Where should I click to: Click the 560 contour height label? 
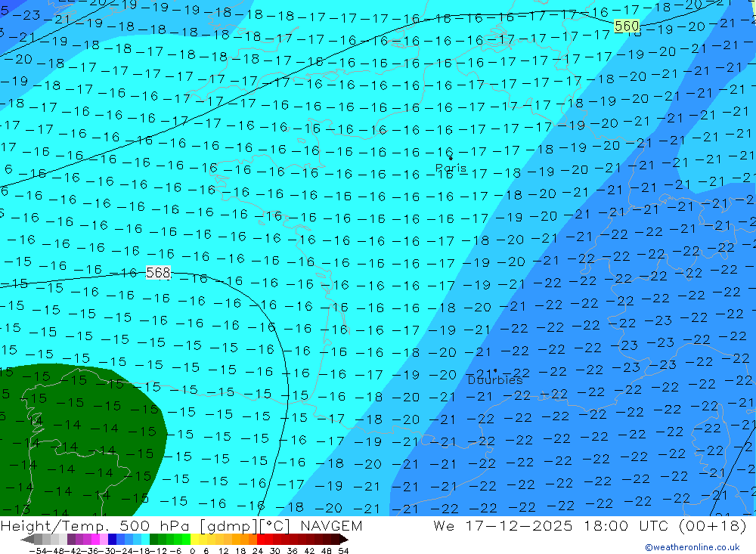tap(627, 26)
